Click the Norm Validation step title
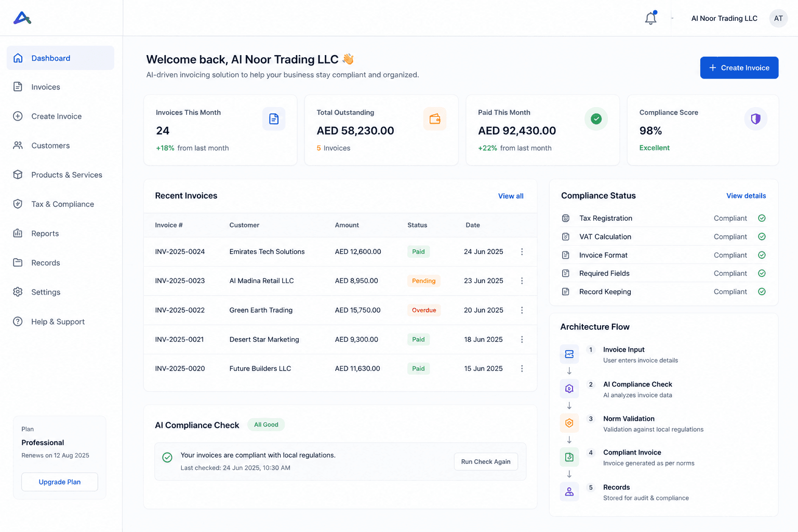The height and width of the screenshot is (532, 798). pos(629,419)
